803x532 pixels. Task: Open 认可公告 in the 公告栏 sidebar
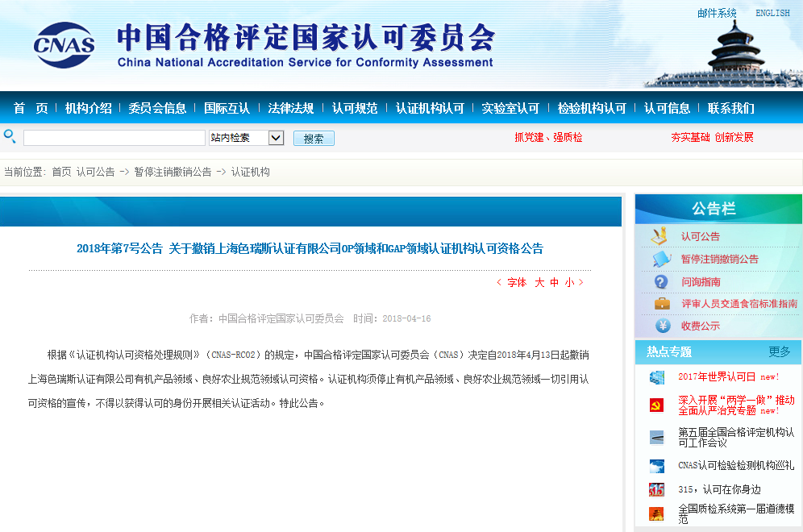point(701,236)
